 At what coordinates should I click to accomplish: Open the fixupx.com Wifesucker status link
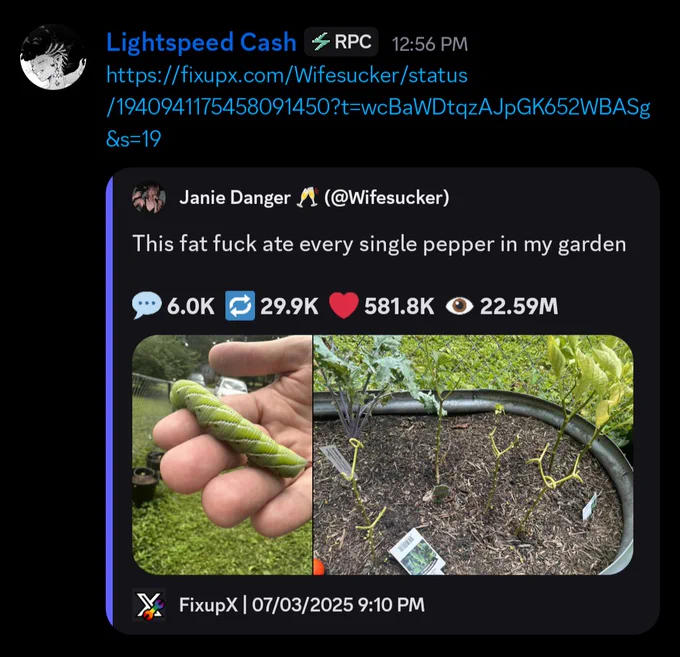pyautogui.click(x=378, y=107)
